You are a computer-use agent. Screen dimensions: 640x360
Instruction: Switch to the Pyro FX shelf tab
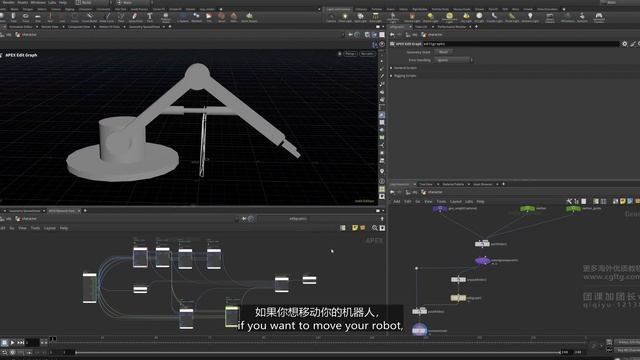click(493, 9)
